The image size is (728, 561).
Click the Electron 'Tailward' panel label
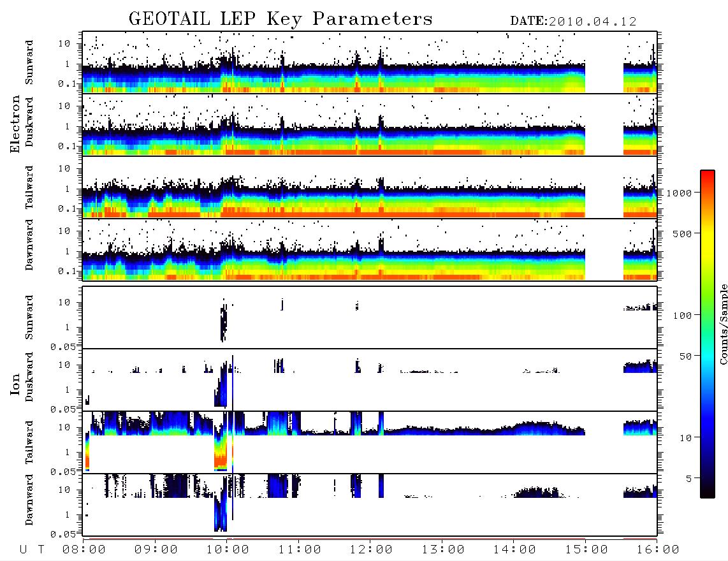[29, 187]
